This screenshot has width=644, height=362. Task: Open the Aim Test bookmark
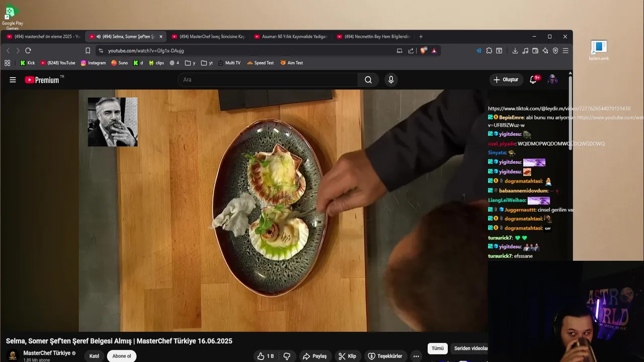[292, 63]
